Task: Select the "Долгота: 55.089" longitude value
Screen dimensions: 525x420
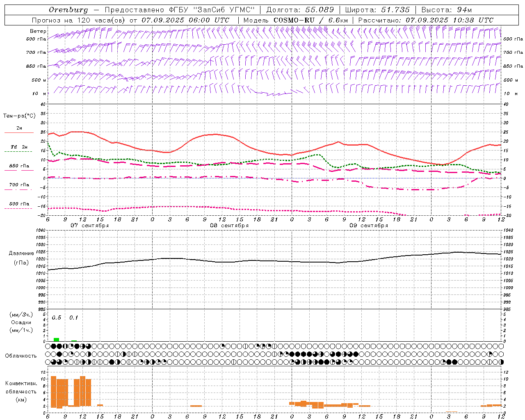Action: [300, 10]
